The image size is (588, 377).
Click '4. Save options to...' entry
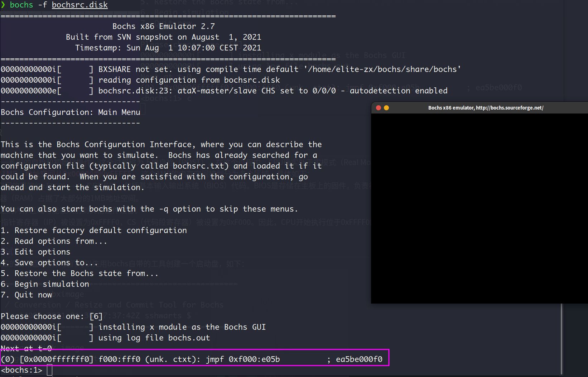[49, 263]
